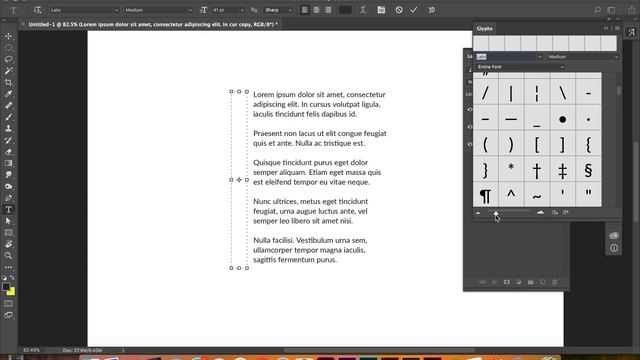The image size is (640, 360).
Task: Select the Pen tool
Action: pos(8,198)
